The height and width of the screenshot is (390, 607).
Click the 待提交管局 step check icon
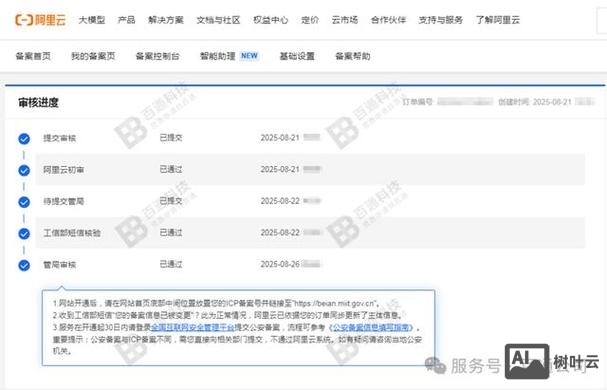click(24, 202)
